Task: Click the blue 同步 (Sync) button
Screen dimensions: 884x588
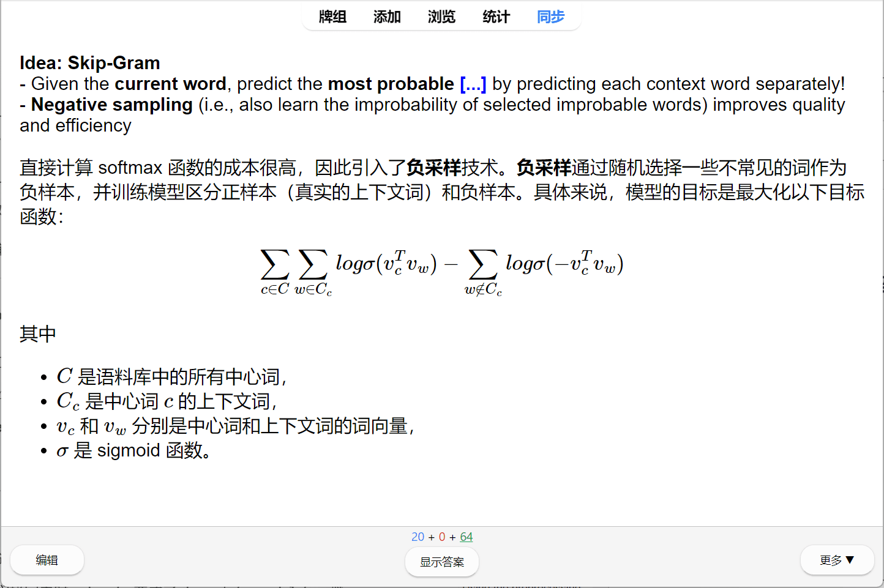Action: [x=550, y=17]
